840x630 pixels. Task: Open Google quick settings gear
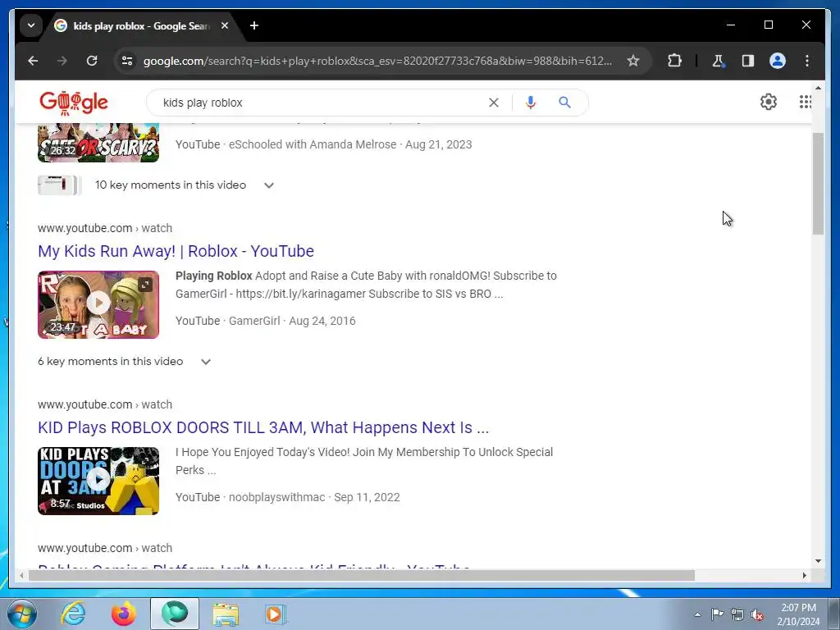(x=768, y=102)
